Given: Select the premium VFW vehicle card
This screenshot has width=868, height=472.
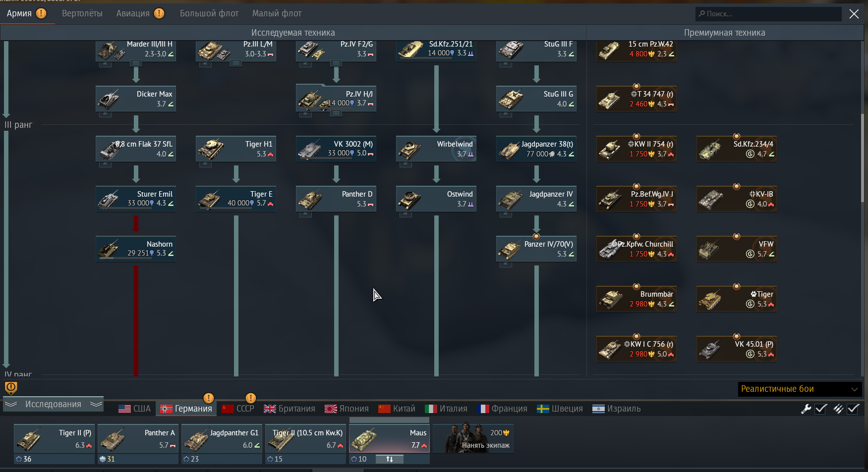Looking at the screenshot, I should click(737, 249).
